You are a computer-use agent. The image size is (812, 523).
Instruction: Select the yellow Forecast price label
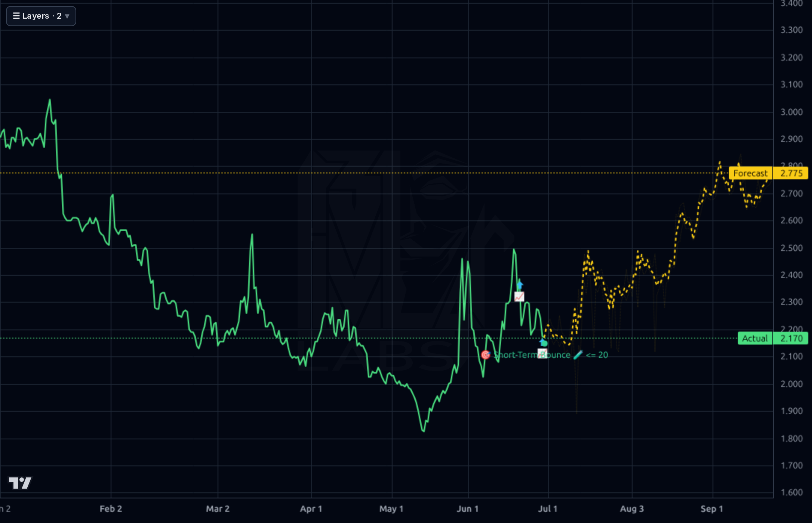tap(751, 173)
